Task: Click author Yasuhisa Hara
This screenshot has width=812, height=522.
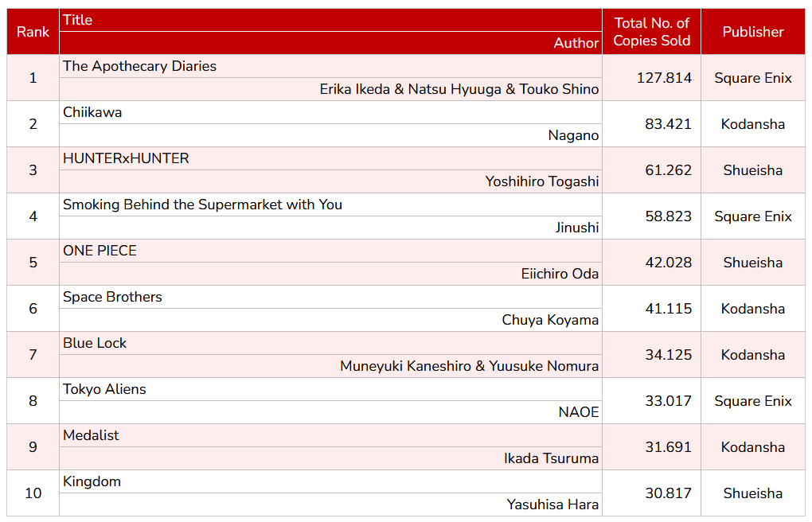Action: pos(552,504)
